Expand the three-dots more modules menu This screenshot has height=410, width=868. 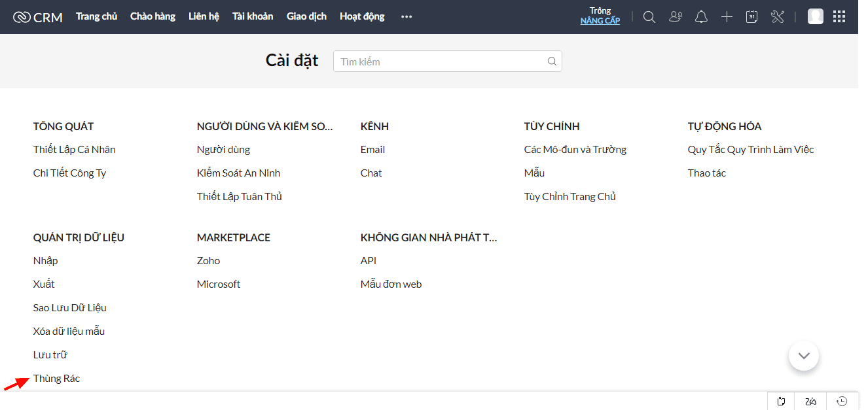click(x=407, y=17)
